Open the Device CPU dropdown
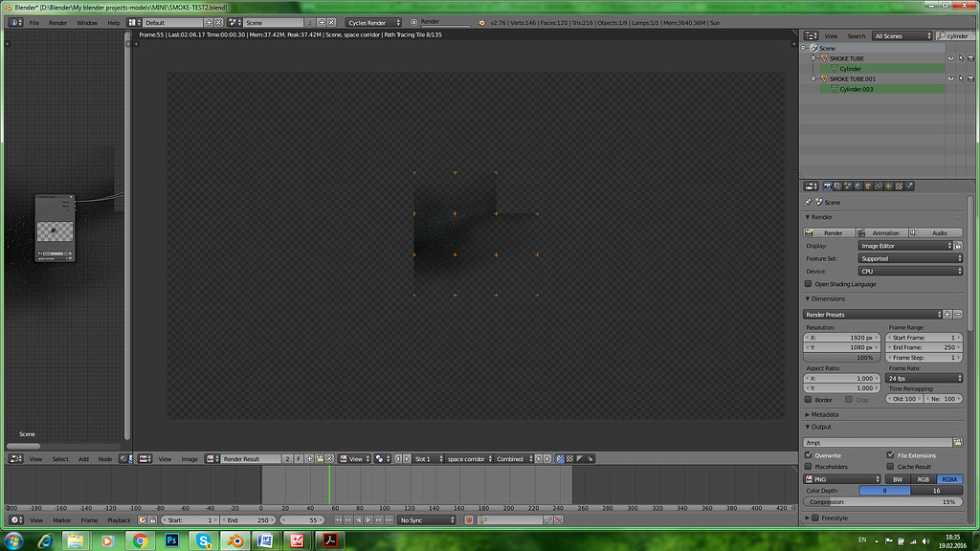The height and width of the screenshot is (551, 980). (910, 271)
